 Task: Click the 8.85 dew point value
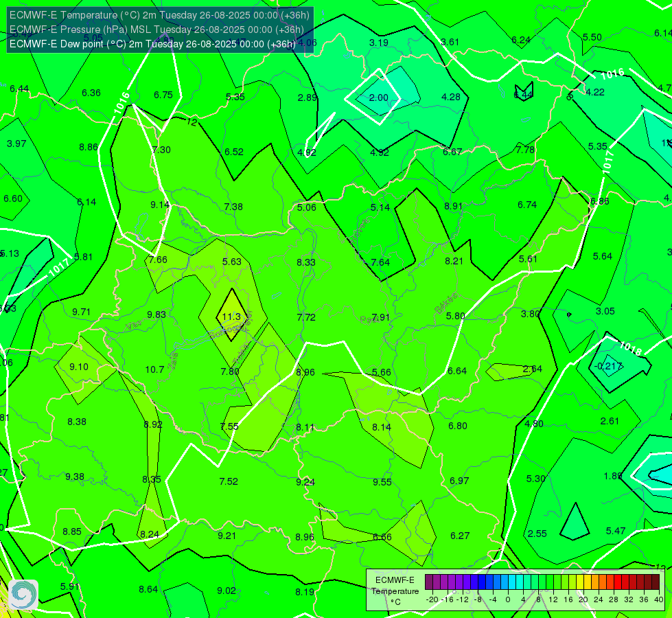[72, 531]
